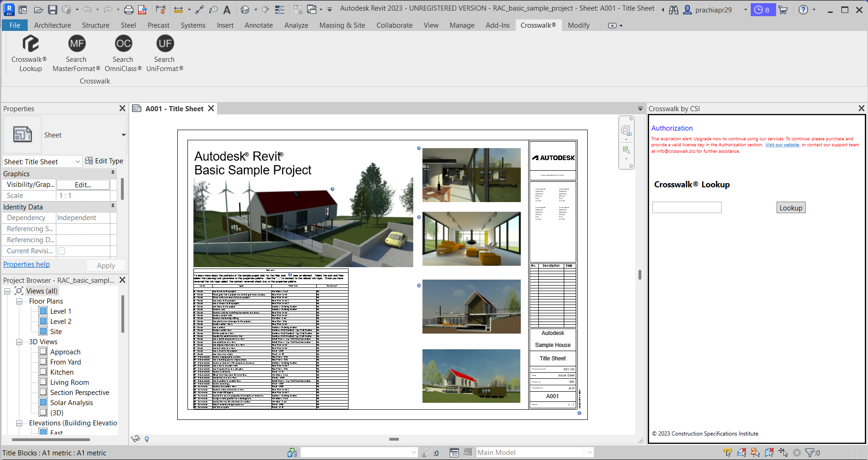The image size is (868, 460).
Task: Collapse the Graphics properties section
Action: [x=113, y=173]
